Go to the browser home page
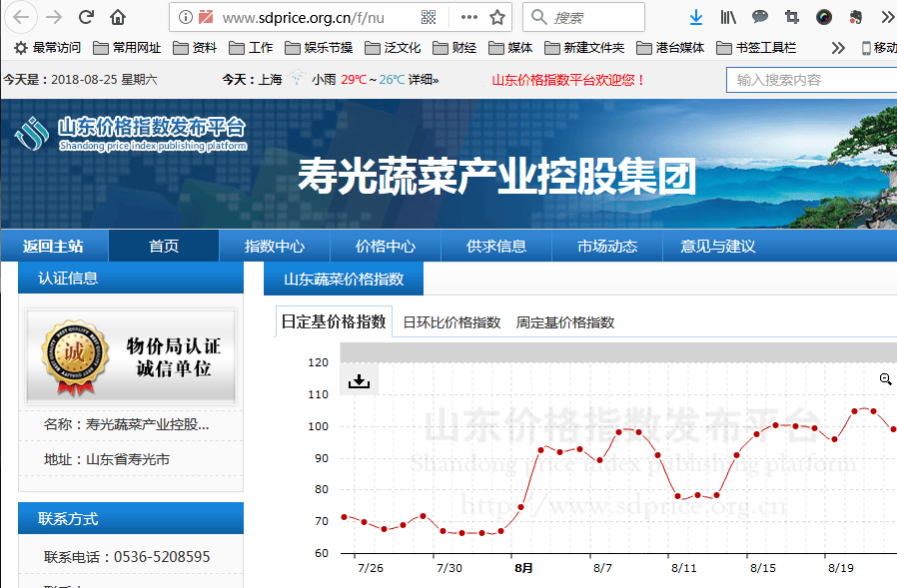897x588 pixels. 118,17
